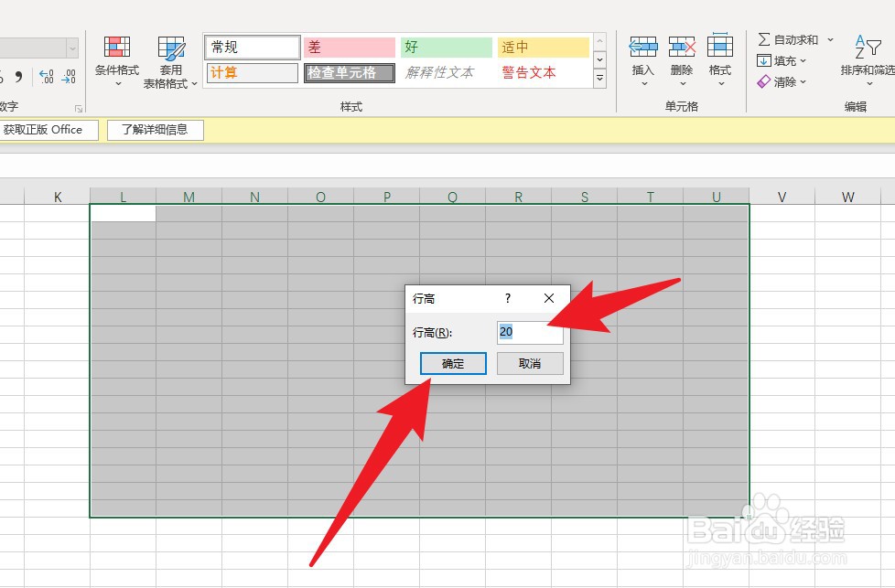Image resolution: width=895 pixels, height=588 pixels.
Task: Decrease decimal places icon
Action: (69, 76)
